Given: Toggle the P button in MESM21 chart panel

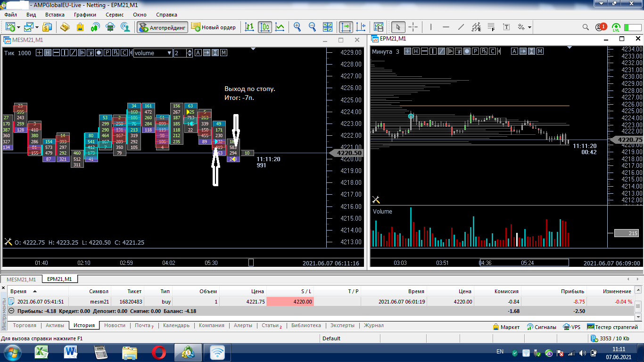Looking at the screenshot, I should (107, 53).
